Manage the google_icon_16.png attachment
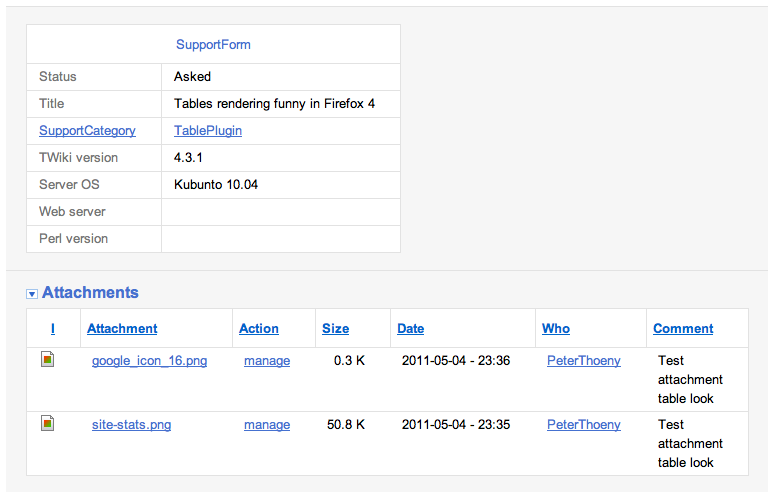 pos(267,360)
